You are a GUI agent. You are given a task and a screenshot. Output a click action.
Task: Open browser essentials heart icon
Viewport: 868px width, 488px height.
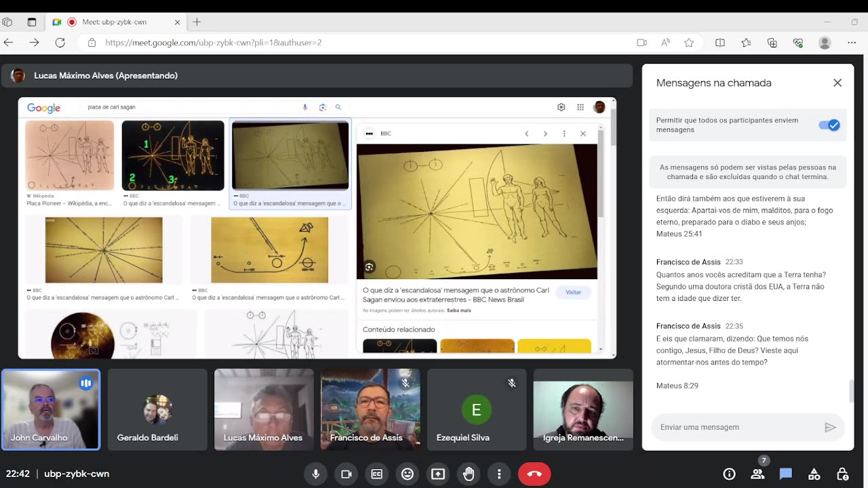click(798, 42)
